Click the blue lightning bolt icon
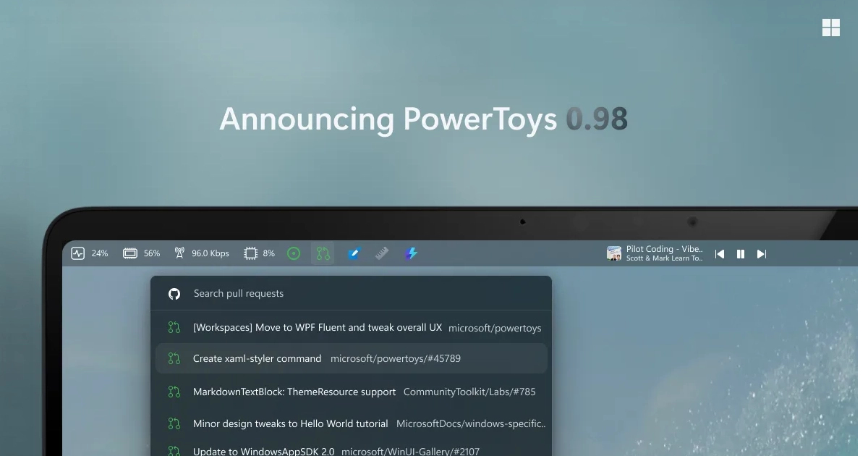Screen dimensions: 868x456 coord(411,253)
